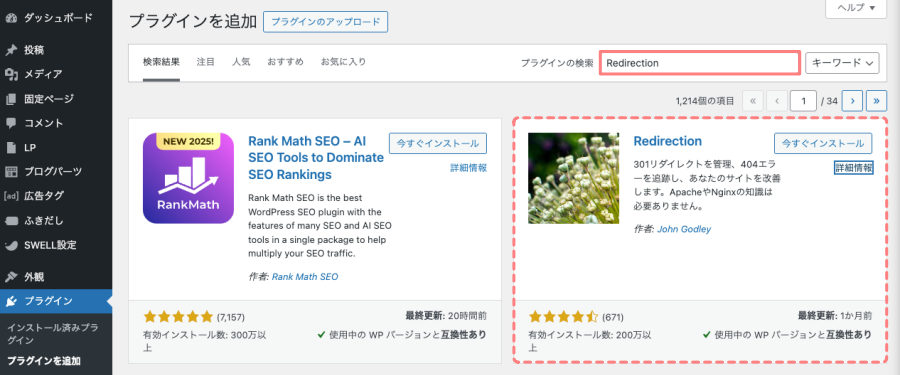Install the Redirection plugin now
Image resolution: width=900 pixels, height=375 pixels.
823,143
